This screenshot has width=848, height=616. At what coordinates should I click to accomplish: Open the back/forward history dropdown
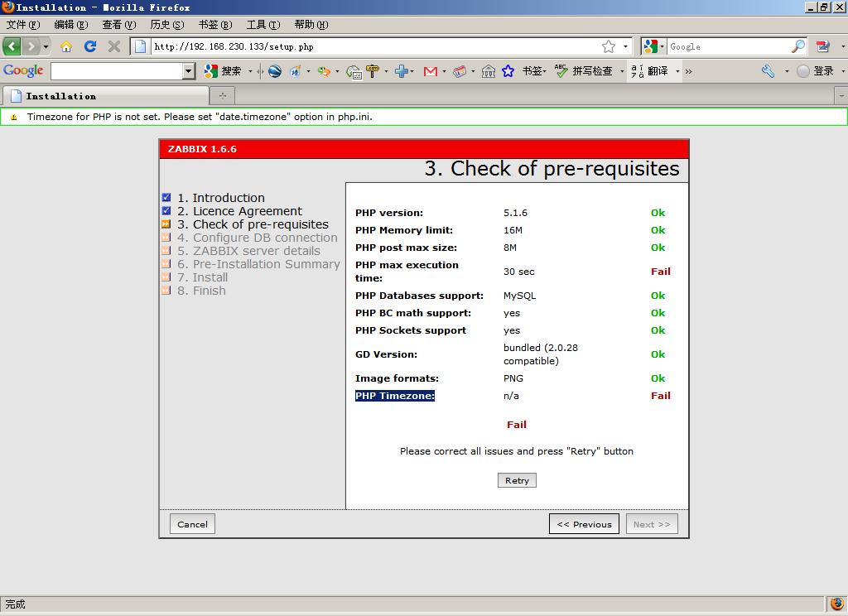tap(46, 46)
